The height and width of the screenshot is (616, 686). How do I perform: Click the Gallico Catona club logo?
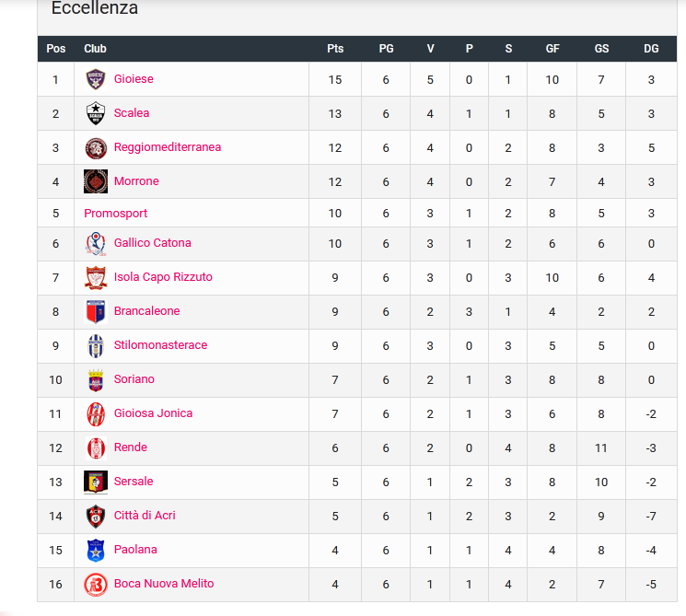(96, 244)
